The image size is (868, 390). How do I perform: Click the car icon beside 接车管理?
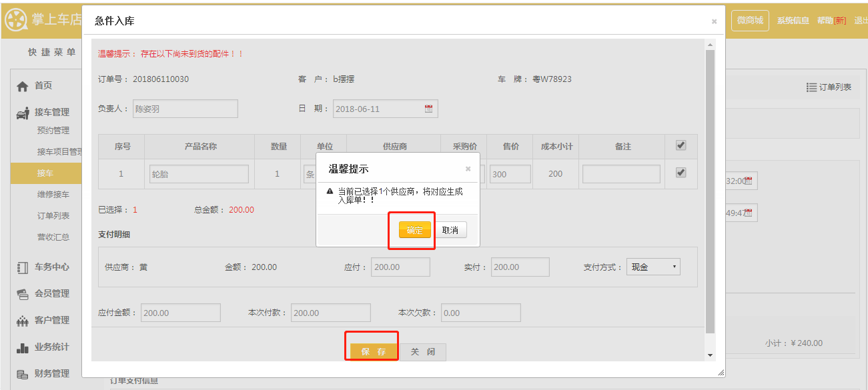22,113
